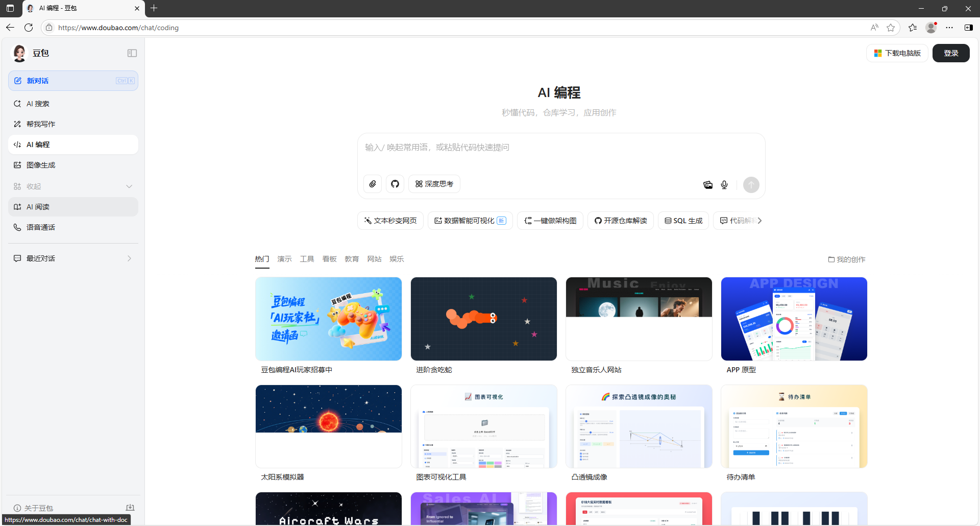The height and width of the screenshot is (526, 980).
Task: Open a new browser tab
Action: point(154,8)
